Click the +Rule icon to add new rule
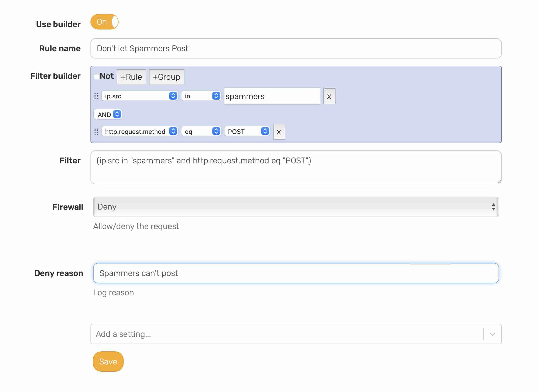The width and height of the screenshot is (538, 392). click(x=131, y=76)
